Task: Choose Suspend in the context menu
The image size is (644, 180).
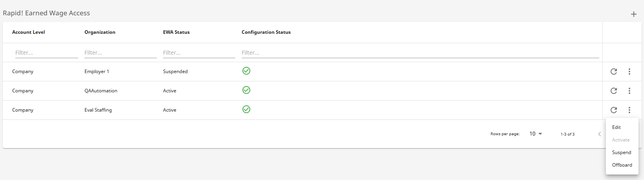Action: click(x=622, y=152)
